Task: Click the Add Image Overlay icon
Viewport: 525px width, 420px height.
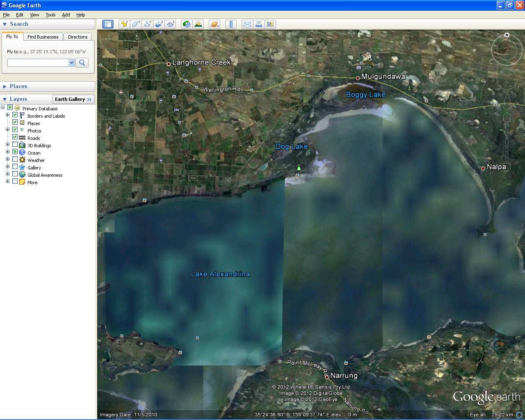Action: coord(159,24)
